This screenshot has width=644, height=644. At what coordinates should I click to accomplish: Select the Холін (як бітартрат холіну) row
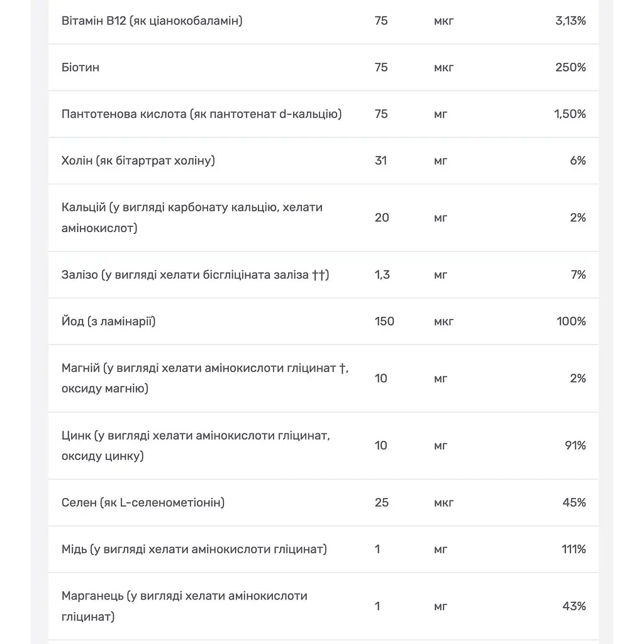click(323, 160)
